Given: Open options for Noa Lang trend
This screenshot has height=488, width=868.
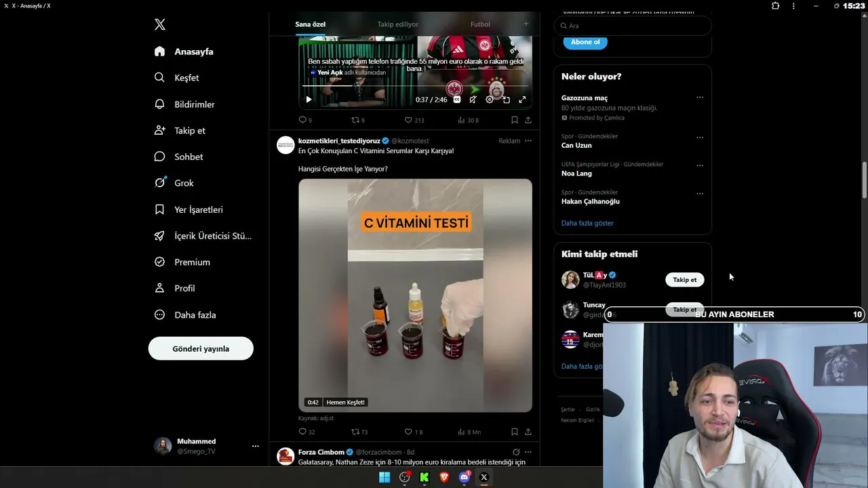Looking at the screenshot, I should (700, 165).
